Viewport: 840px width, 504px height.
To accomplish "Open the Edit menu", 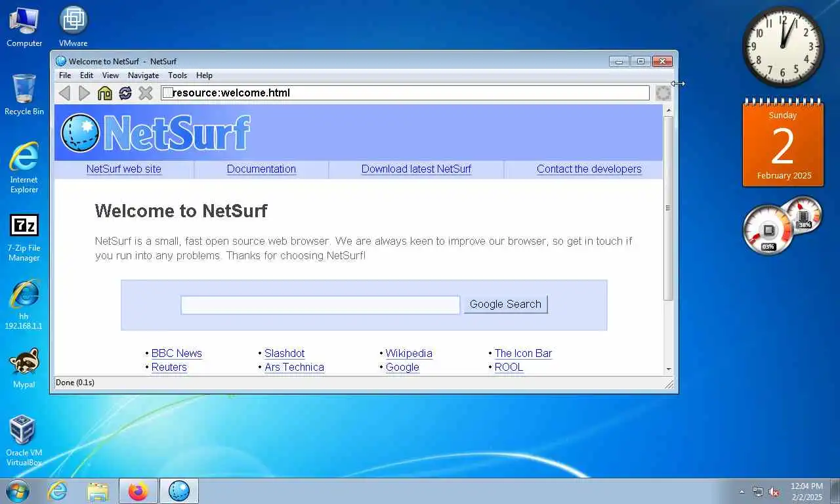I will (x=87, y=75).
